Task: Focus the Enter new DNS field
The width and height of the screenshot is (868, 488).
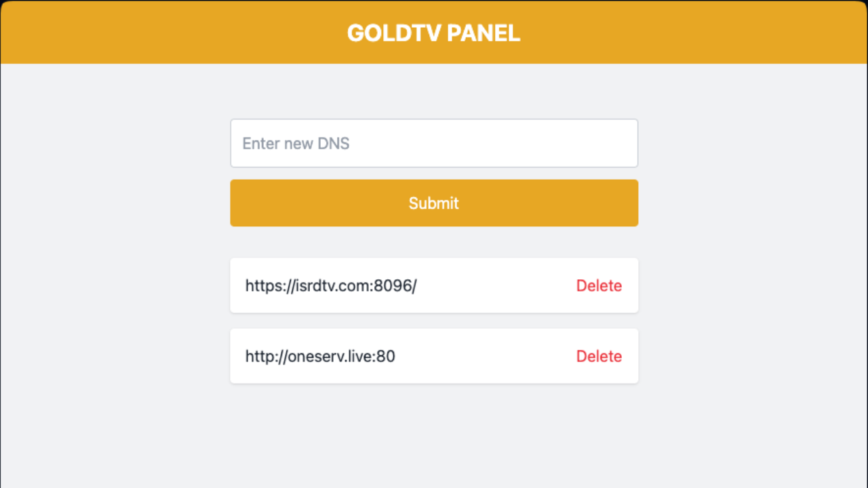Action: point(434,143)
